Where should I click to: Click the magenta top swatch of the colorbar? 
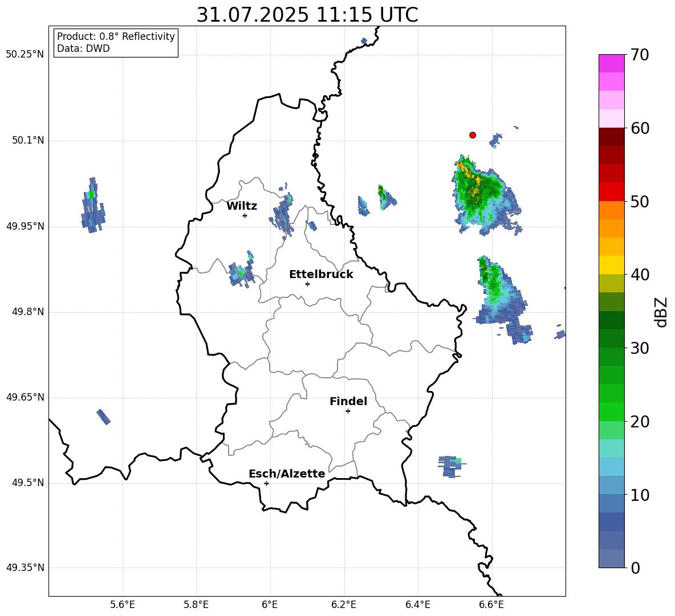612,64
